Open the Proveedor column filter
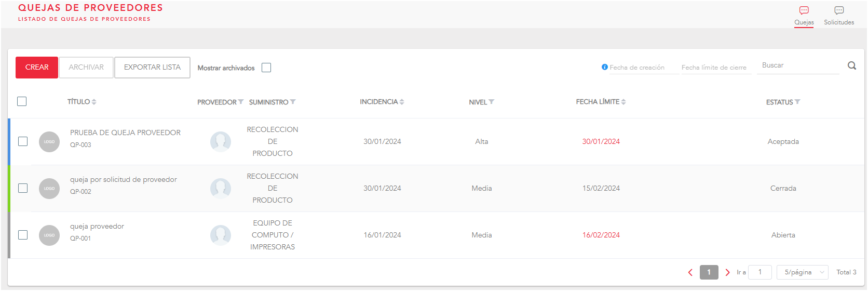This screenshot has width=868, height=291. [241, 102]
